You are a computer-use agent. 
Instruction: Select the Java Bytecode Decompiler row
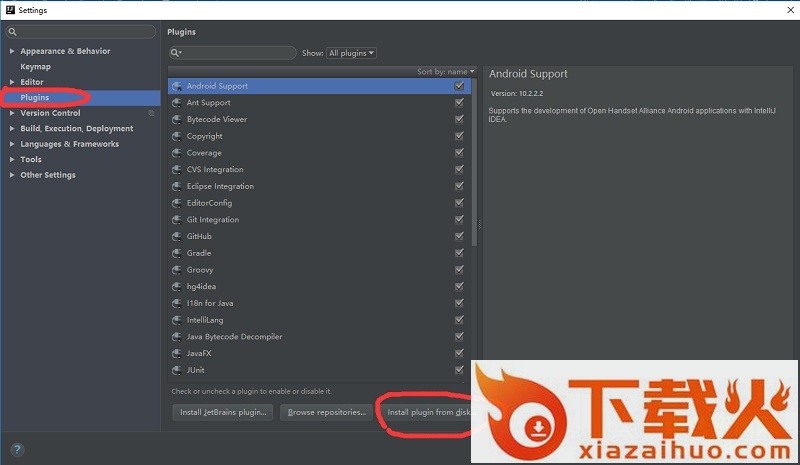click(x=319, y=337)
